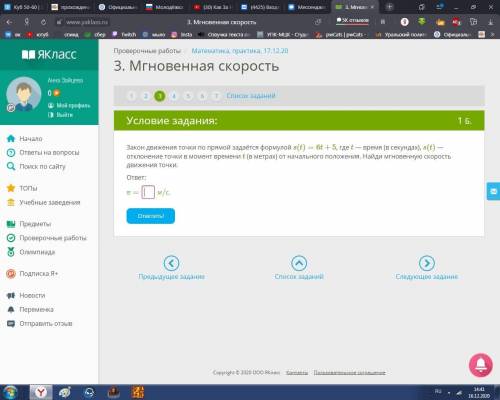Open Учебные заведения in sidebar

[x=43, y=202]
